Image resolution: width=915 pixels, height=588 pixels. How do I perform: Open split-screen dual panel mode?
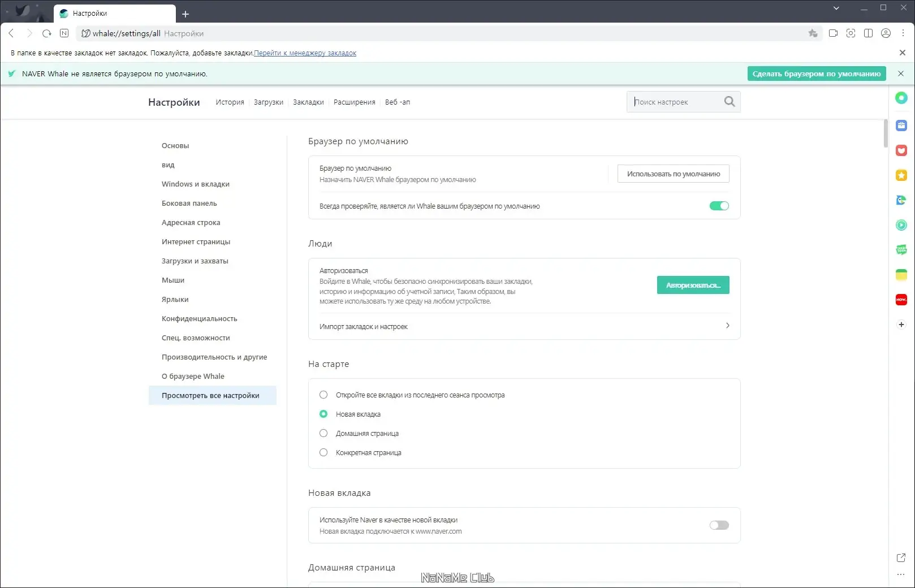pos(868,33)
